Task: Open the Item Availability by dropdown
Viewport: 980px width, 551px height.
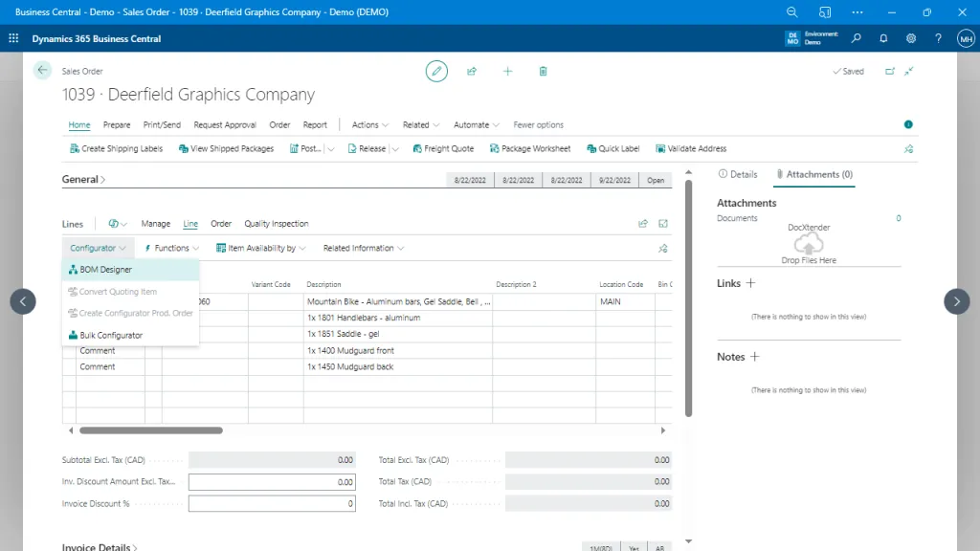Action: [x=257, y=248]
